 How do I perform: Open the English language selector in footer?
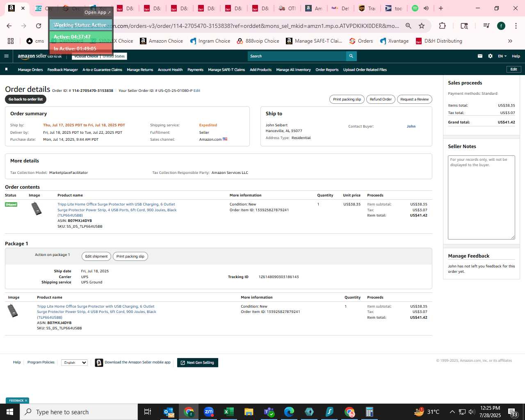pyautogui.click(x=74, y=363)
